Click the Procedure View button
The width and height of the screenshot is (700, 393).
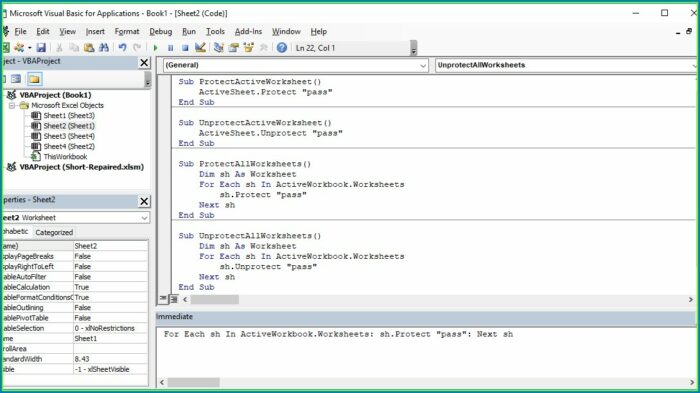pos(163,299)
